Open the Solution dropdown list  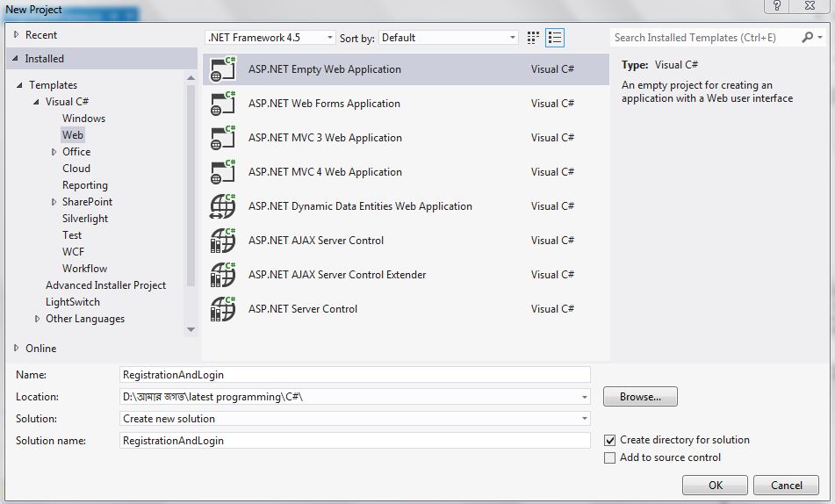click(355, 419)
